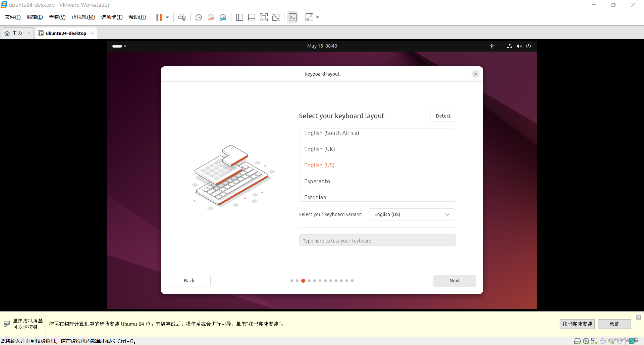Take a snapshot of the VM
Screen dimensions: 644x345
198,17
